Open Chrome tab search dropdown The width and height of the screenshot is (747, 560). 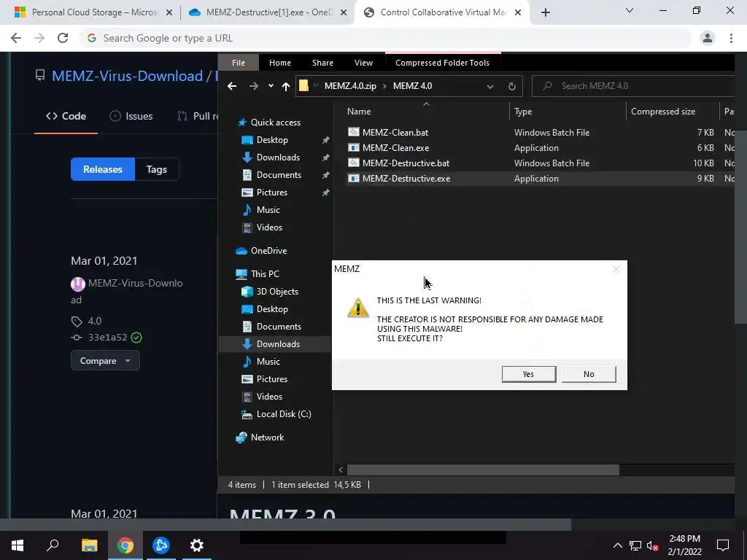[x=630, y=10]
